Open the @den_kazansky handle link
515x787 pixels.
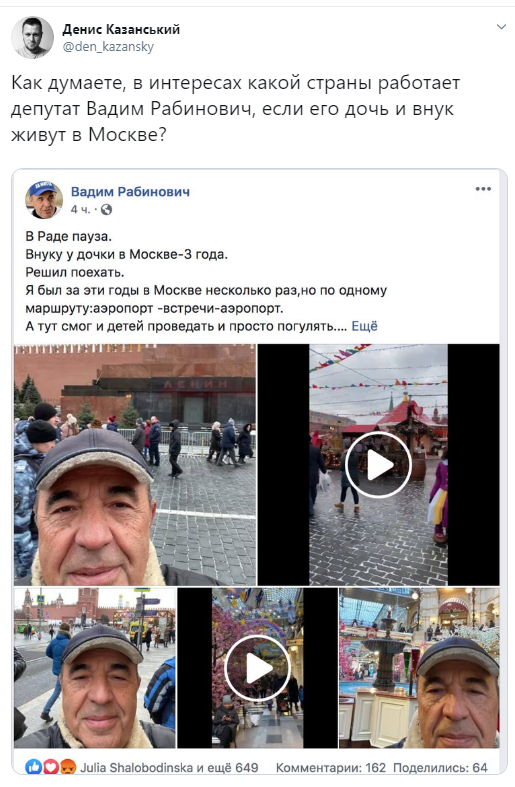point(108,47)
